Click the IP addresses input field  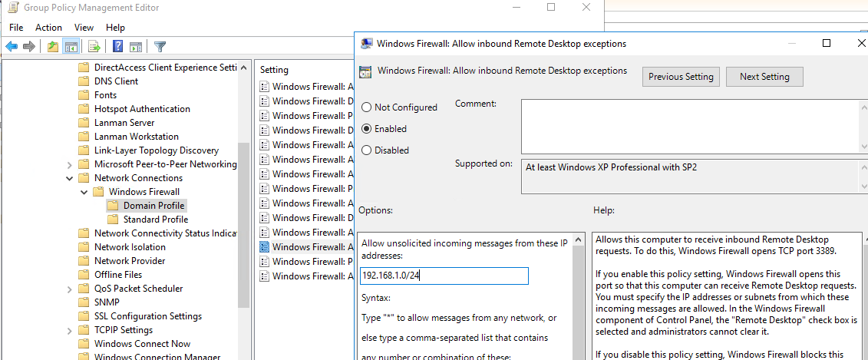click(444, 276)
